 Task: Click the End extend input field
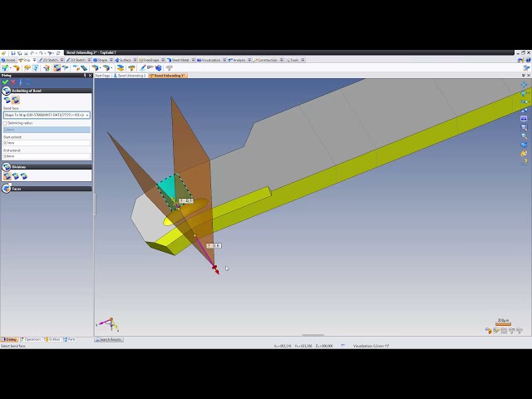(47, 155)
